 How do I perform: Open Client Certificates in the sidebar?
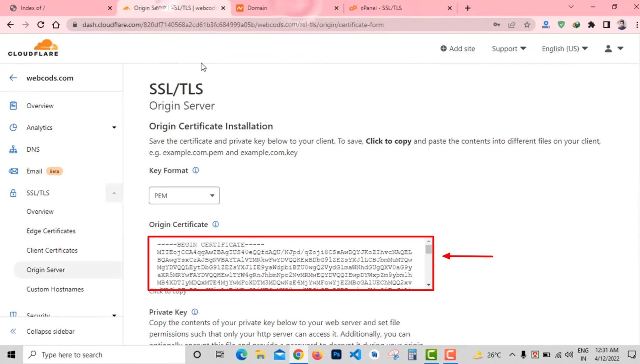click(52, 250)
